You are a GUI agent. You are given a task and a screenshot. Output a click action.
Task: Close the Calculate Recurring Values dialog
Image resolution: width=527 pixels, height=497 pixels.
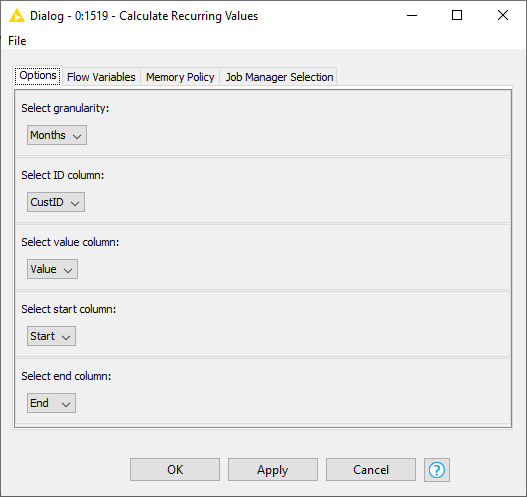503,15
